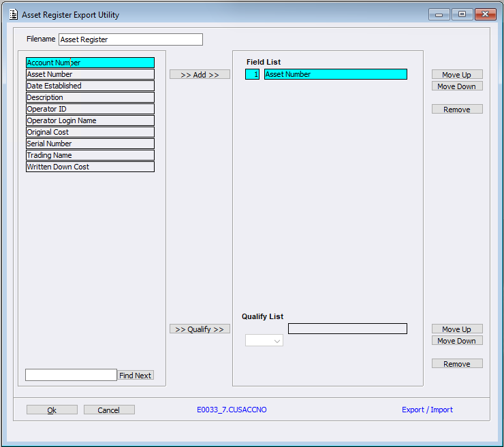Click the Filename input field
Image resolution: width=504 pixels, height=447 pixels.
coord(131,39)
